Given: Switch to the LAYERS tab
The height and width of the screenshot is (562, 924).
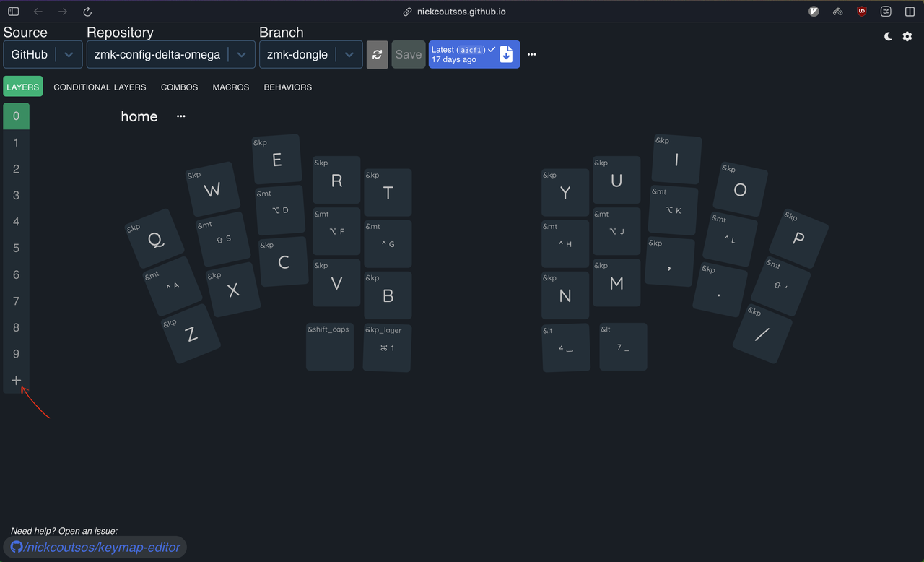Looking at the screenshot, I should coord(22,87).
